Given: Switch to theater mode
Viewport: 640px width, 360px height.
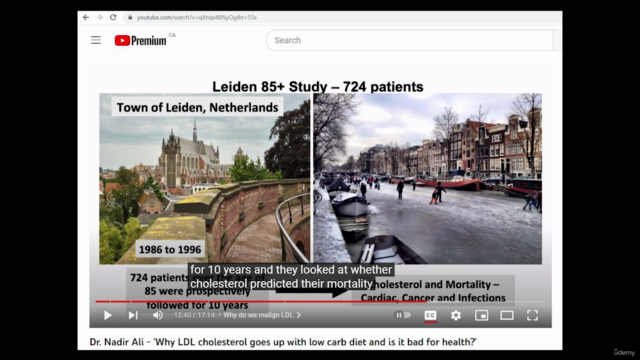Looking at the screenshot, I should [x=507, y=315].
